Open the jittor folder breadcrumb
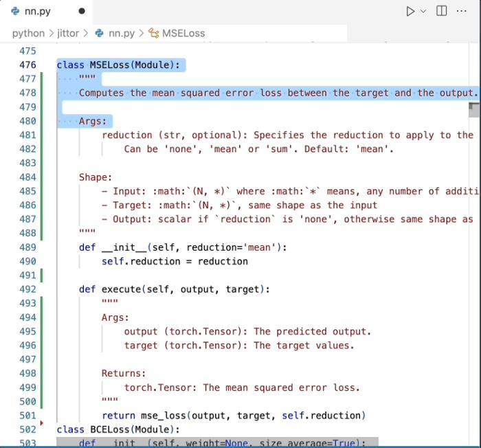 click(68, 33)
